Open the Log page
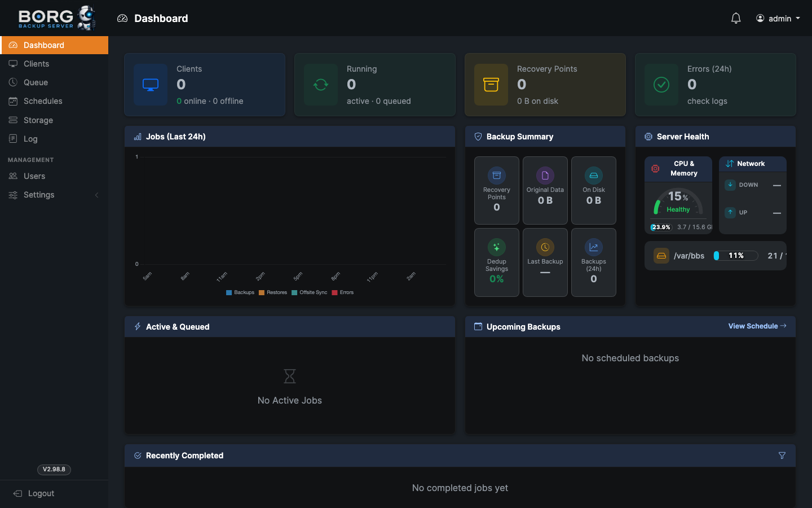Screen dimensions: 812x508 tap(54, 139)
